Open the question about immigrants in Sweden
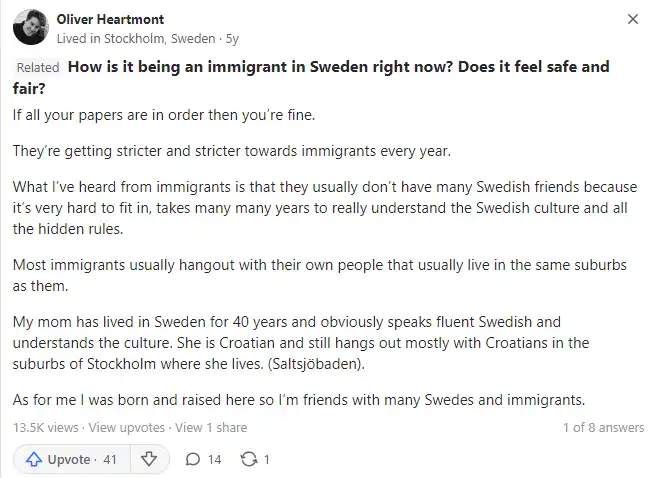This screenshot has height=478, width=654. [x=311, y=78]
